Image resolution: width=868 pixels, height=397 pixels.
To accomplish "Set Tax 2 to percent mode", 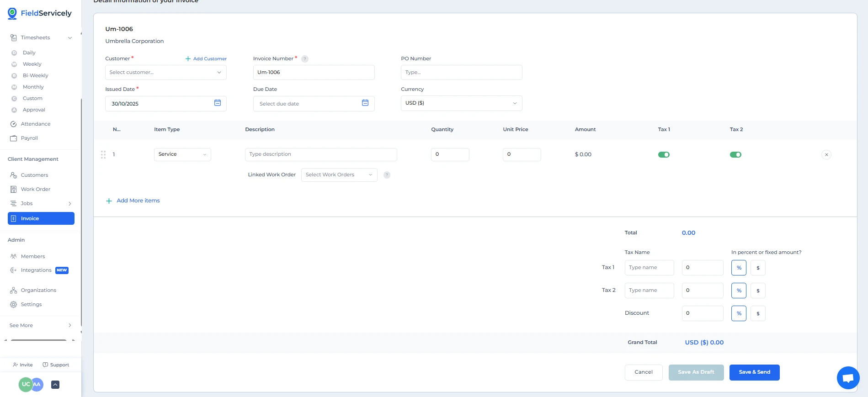I will click(x=739, y=291).
